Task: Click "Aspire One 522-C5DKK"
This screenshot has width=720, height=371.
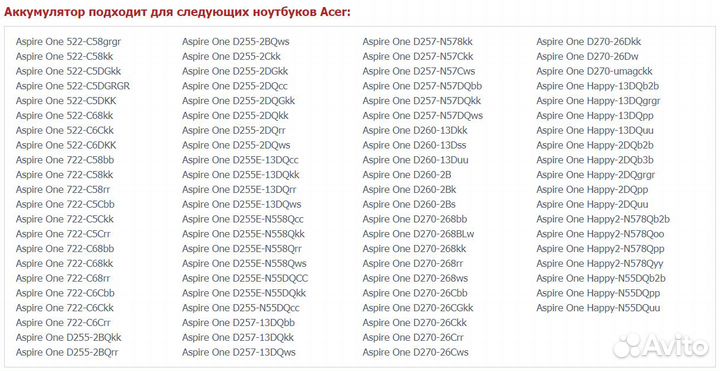Action: [x=66, y=101]
